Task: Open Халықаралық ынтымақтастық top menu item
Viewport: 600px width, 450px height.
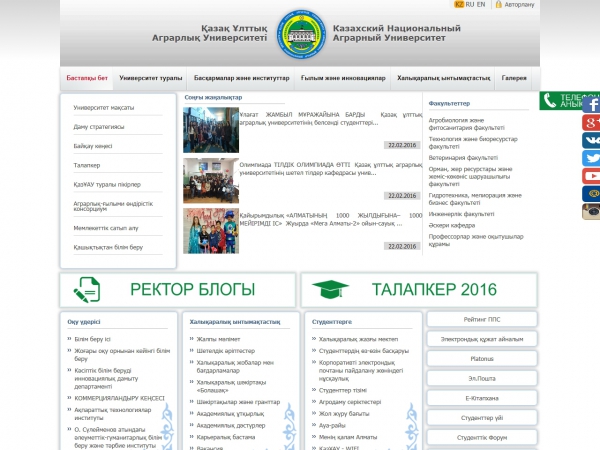Action: pyautogui.click(x=443, y=78)
